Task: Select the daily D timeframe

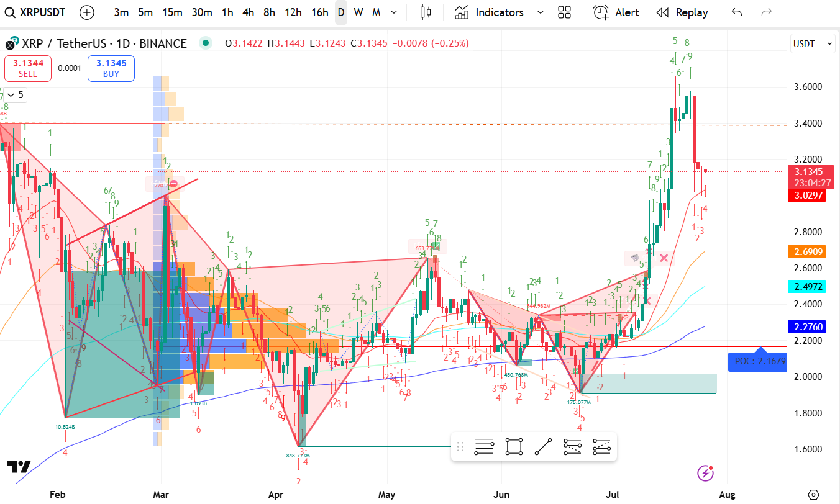Action: (341, 12)
